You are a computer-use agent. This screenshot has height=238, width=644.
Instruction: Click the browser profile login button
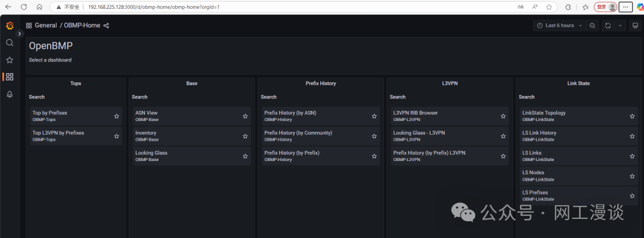click(606, 7)
